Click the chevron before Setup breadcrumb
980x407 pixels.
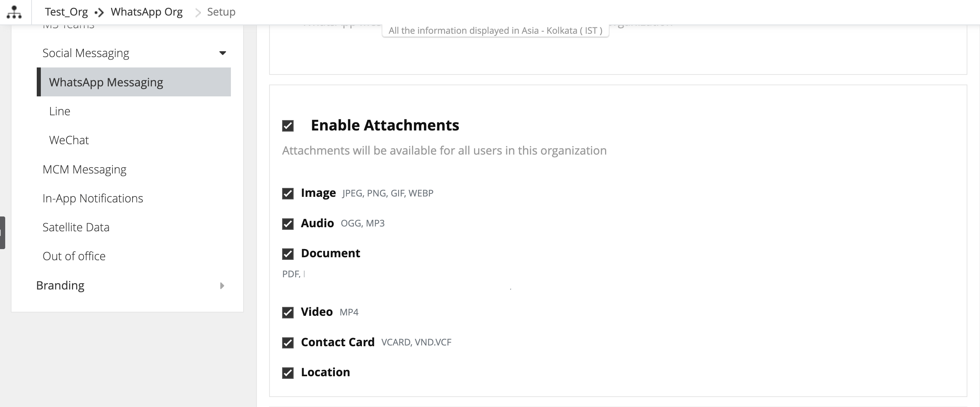tap(197, 13)
